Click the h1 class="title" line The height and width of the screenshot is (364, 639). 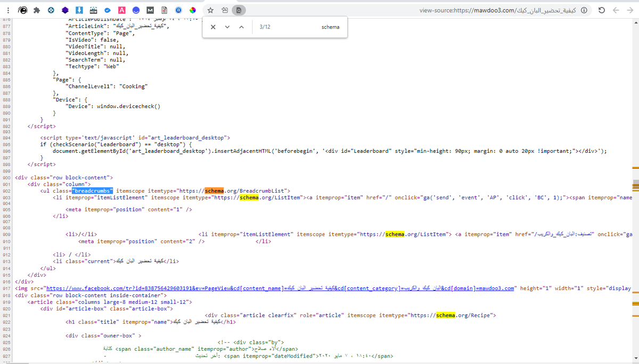click(x=150, y=322)
